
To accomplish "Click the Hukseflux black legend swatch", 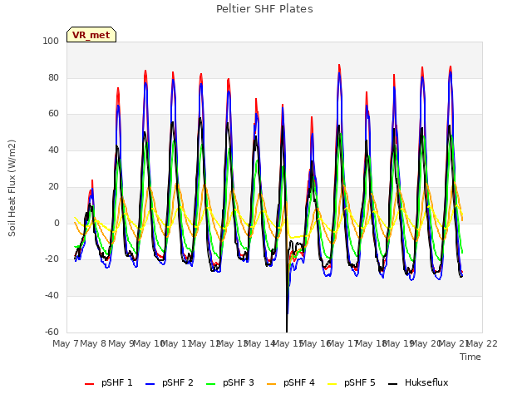I will (x=393, y=384).
